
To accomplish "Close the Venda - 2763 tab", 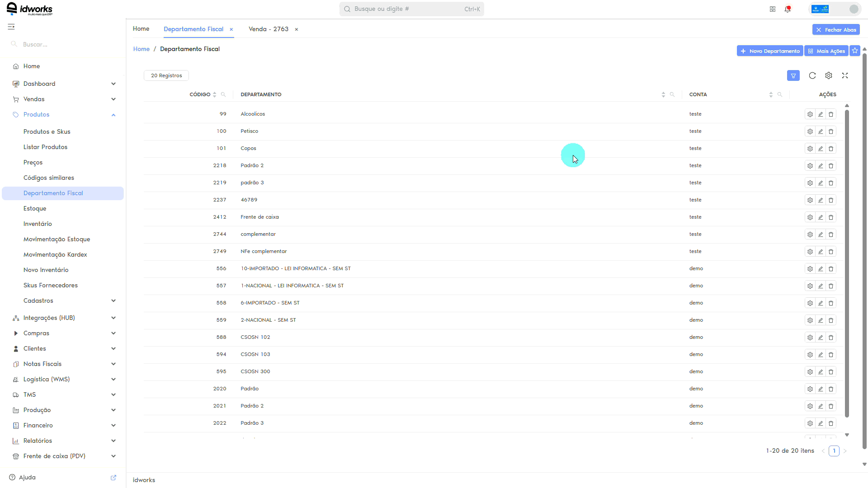I will 297,29.
